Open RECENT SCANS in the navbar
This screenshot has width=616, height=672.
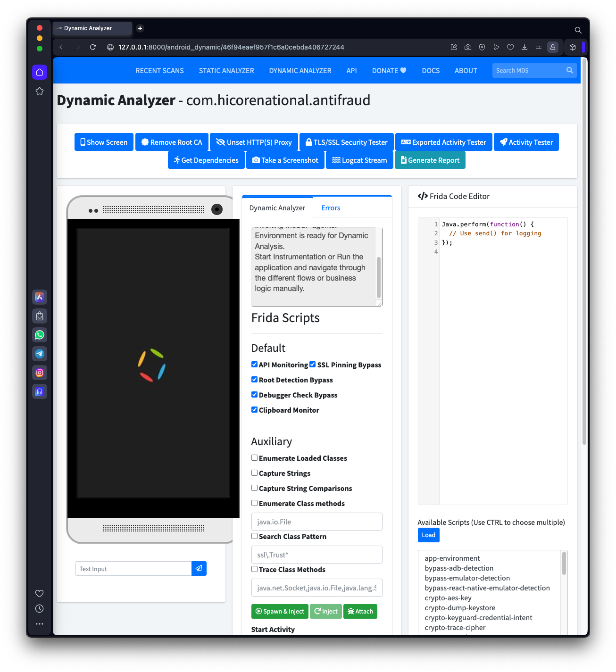(x=160, y=71)
